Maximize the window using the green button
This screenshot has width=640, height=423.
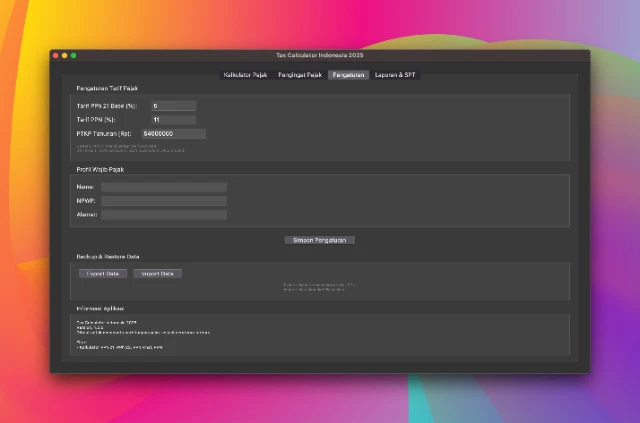tap(73, 55)
